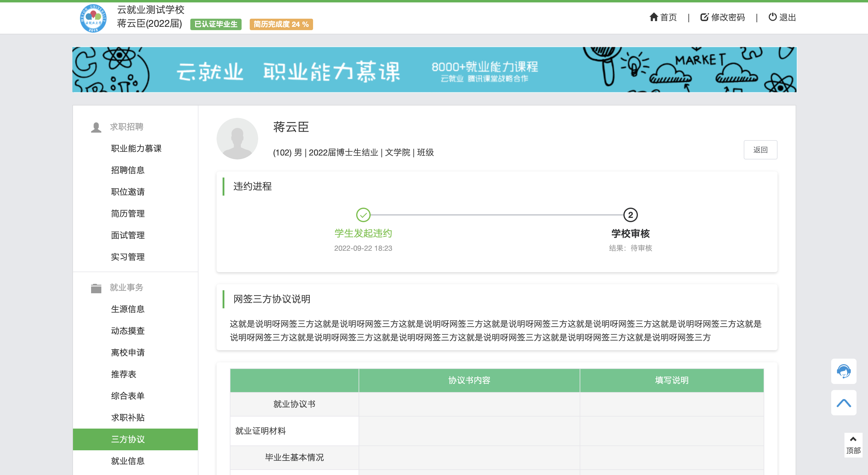Click step 2 学校审核 circle marker
Viewport: 868px width, 475px height.
[x=630, y=215]
